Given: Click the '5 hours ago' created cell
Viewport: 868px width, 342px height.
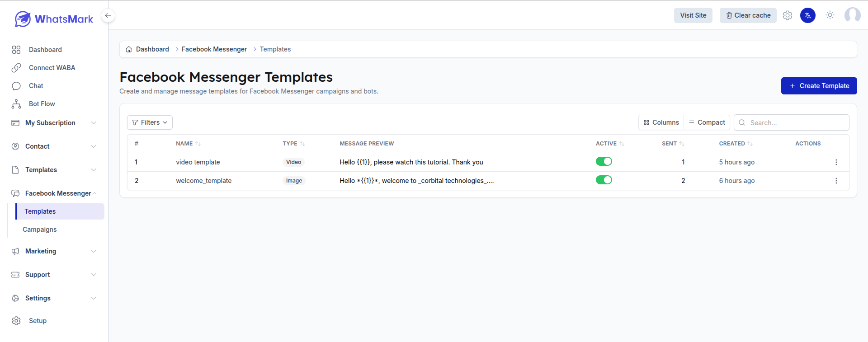Looking at the screenshot, I should coord(737,162).
